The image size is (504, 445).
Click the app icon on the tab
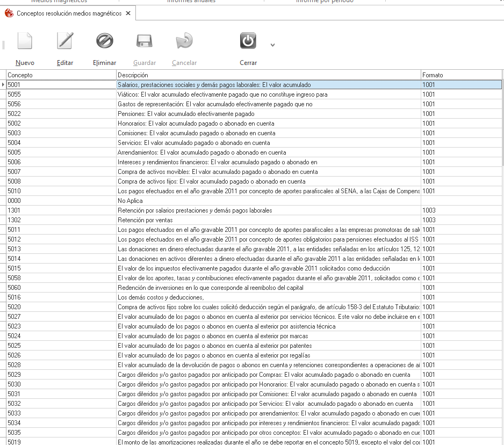[x=9, y=13]
